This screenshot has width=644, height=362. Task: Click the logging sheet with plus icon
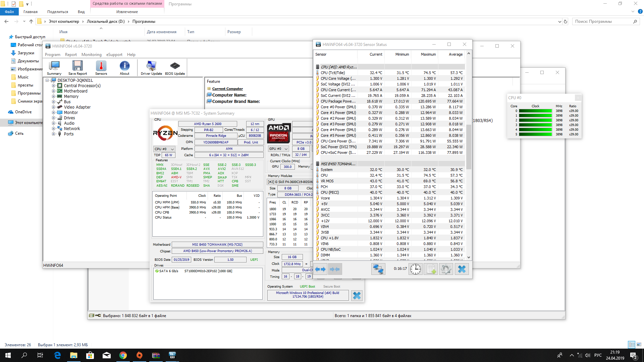tap(431, 269)
